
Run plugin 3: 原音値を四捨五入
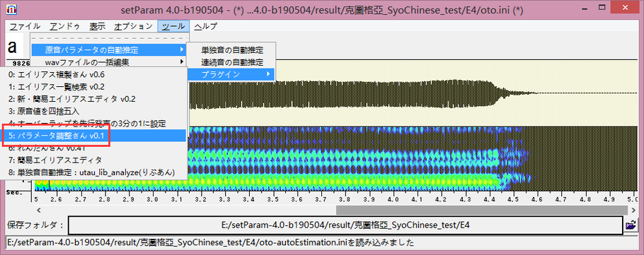coord(93,111)
